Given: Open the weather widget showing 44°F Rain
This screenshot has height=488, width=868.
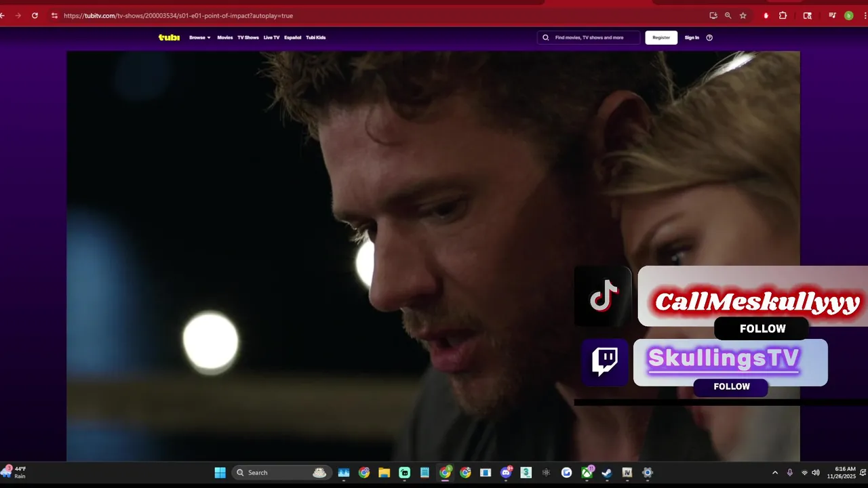Looking at the screenshot, I should (x=15, y=472).
